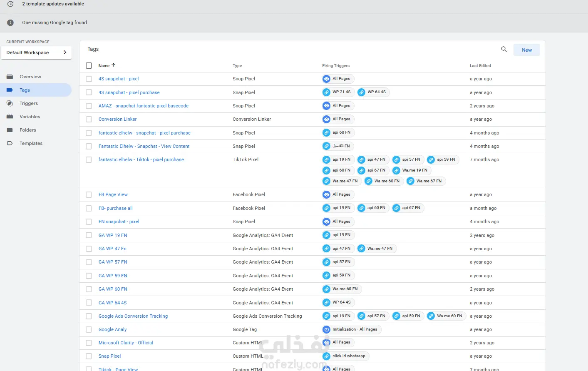The image size is (588, 371).
Task: Click the Templates icon in sidebar
Action: click(10, 143)
